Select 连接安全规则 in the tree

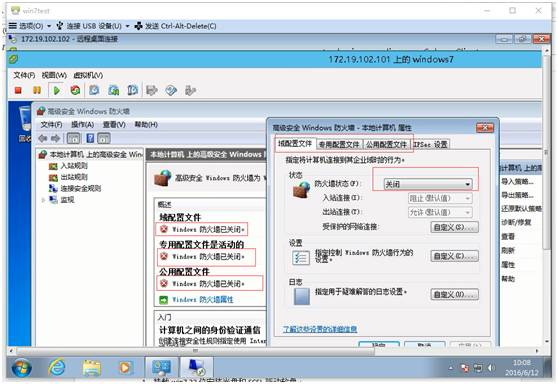coord(81,189)
